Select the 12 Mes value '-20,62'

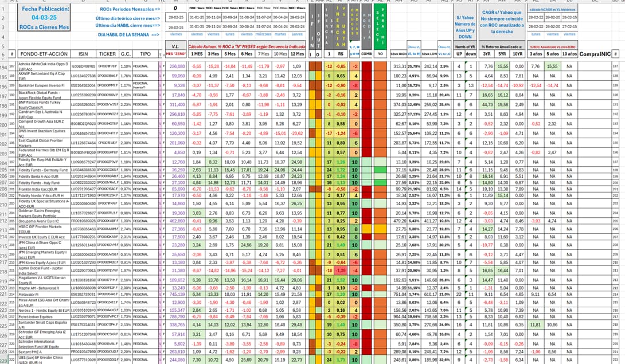click(297, 133)
